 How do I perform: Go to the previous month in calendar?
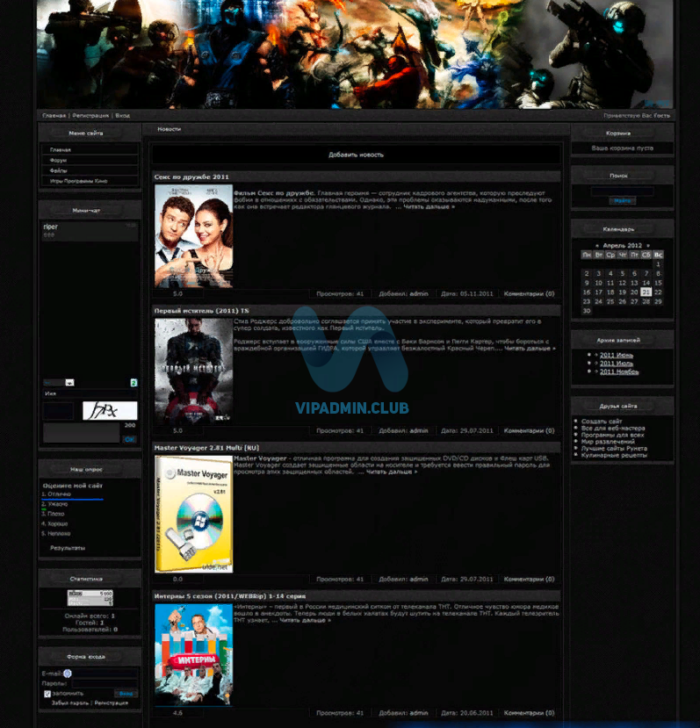tap(597, 246)
